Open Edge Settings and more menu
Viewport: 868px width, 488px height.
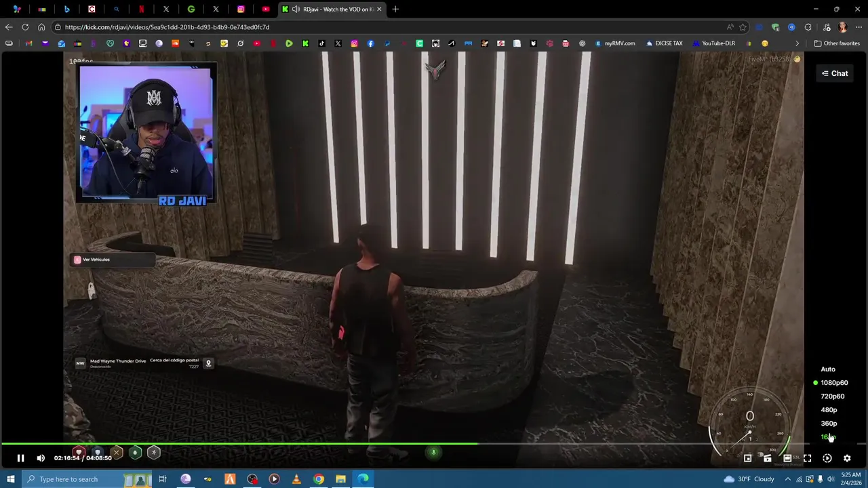[859, 27]
